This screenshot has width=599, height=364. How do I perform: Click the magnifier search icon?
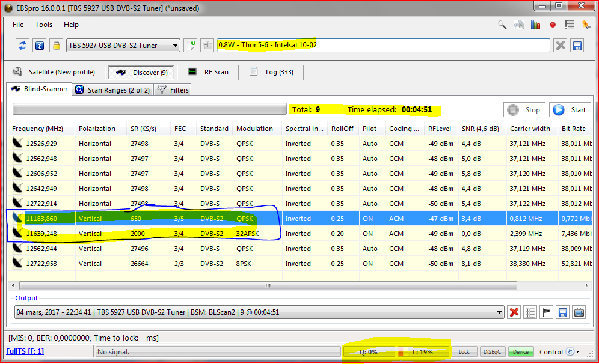[x=502, y=25]
